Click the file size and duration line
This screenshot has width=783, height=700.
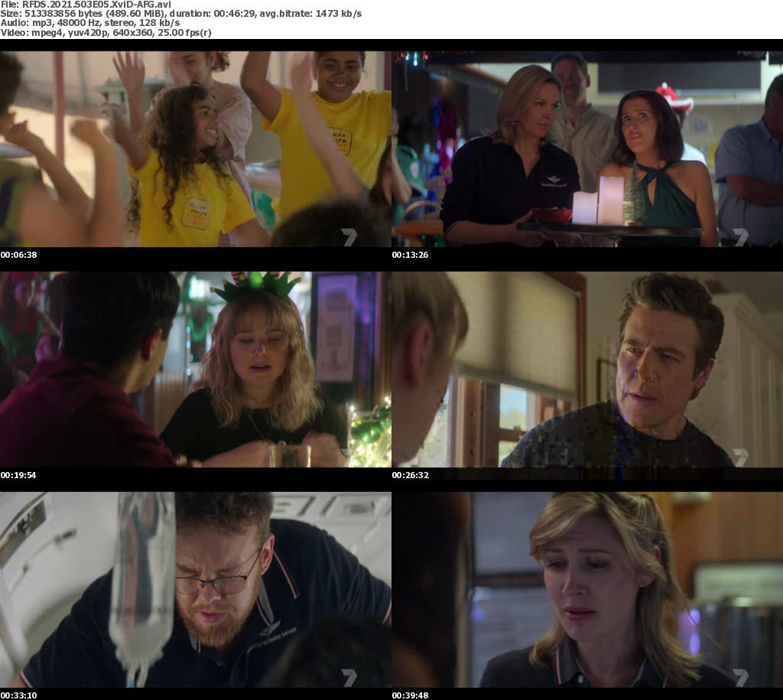pyautogui.click(x=181, y=14)
